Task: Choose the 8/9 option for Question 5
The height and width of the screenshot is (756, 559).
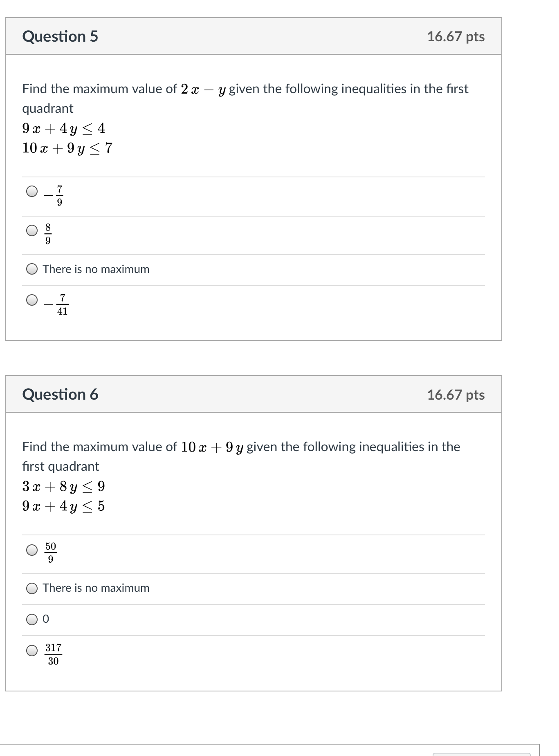Action: [x=32, y=231]
